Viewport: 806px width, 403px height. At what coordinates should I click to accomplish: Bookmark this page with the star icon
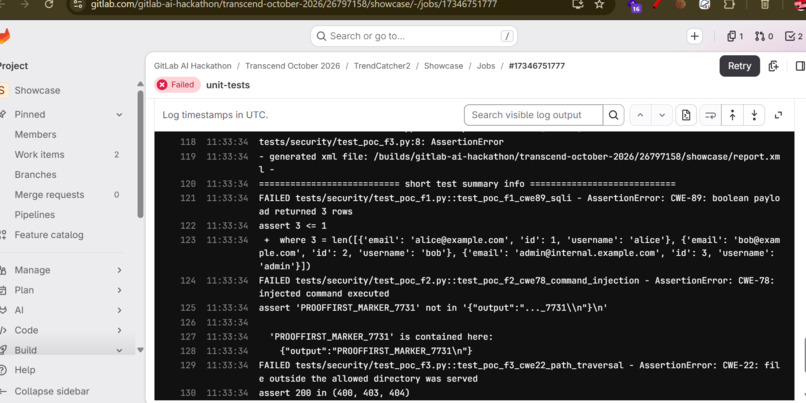[599, 4]
